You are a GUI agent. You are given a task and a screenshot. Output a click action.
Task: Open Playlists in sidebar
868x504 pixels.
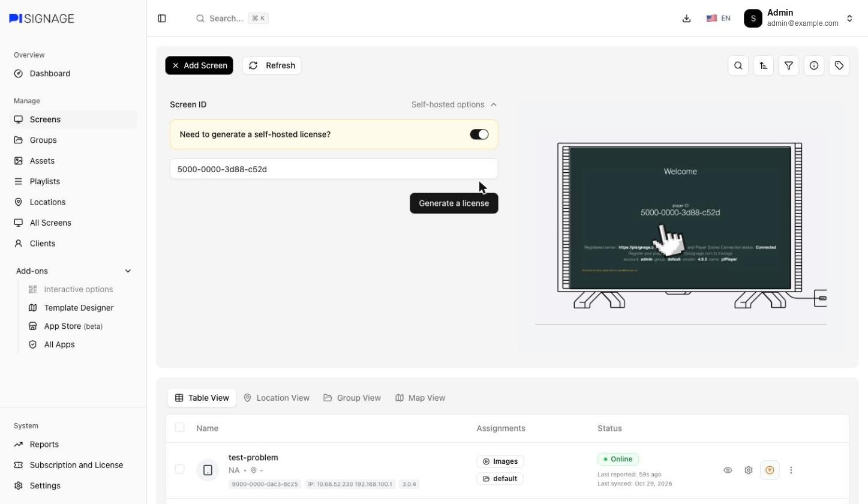pos(73,181)
